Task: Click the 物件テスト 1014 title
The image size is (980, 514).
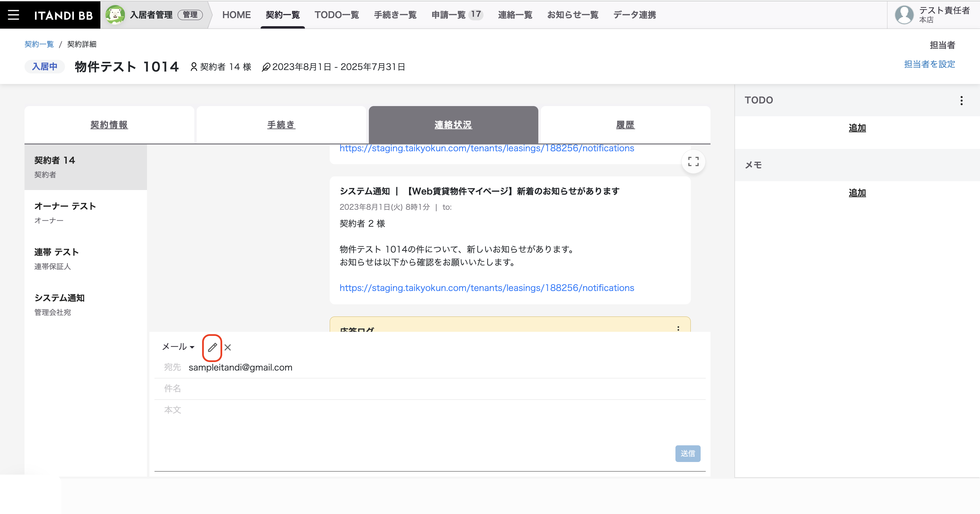Action: point(127,67)
